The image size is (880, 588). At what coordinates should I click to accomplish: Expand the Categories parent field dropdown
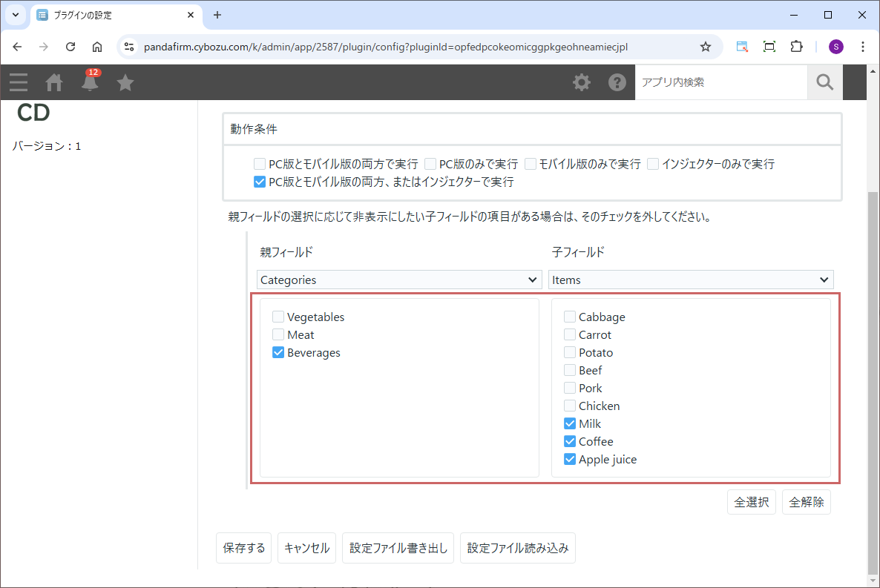398,280
